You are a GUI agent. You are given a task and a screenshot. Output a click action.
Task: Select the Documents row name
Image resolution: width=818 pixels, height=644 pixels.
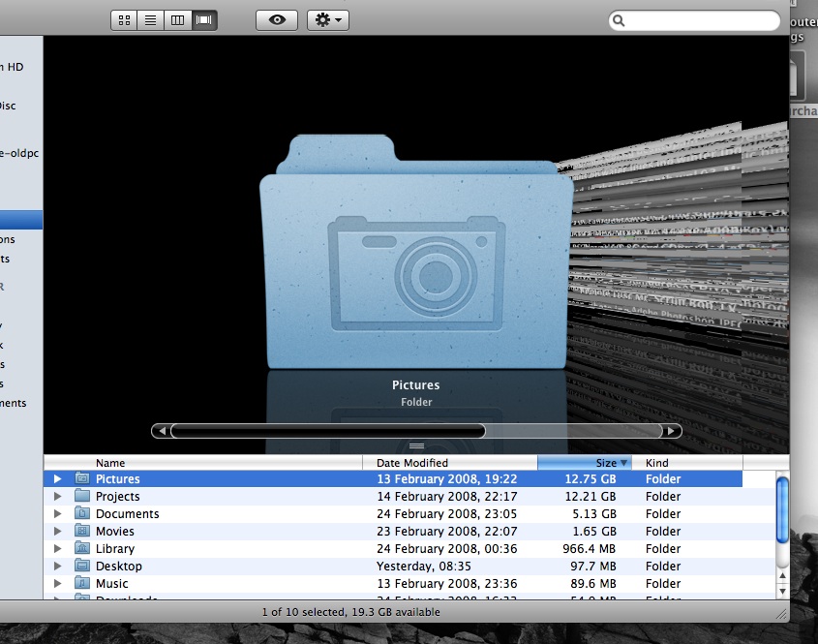click(x=127, y=514)
